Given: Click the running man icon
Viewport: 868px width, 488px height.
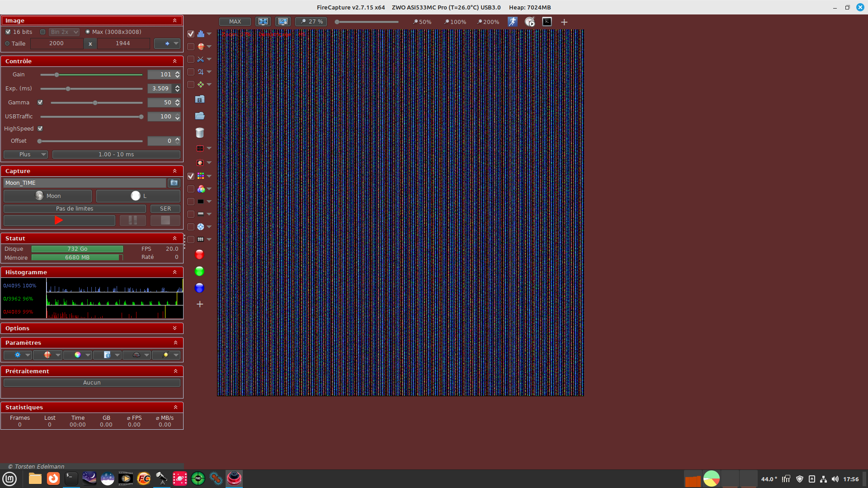Looking at the screenshot, I should pos(512,22).
